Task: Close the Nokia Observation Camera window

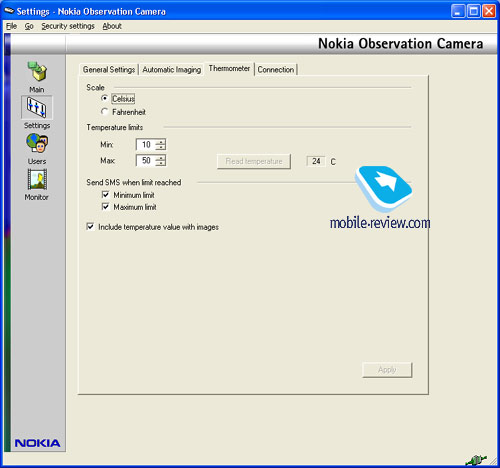Action: point(489,11)
